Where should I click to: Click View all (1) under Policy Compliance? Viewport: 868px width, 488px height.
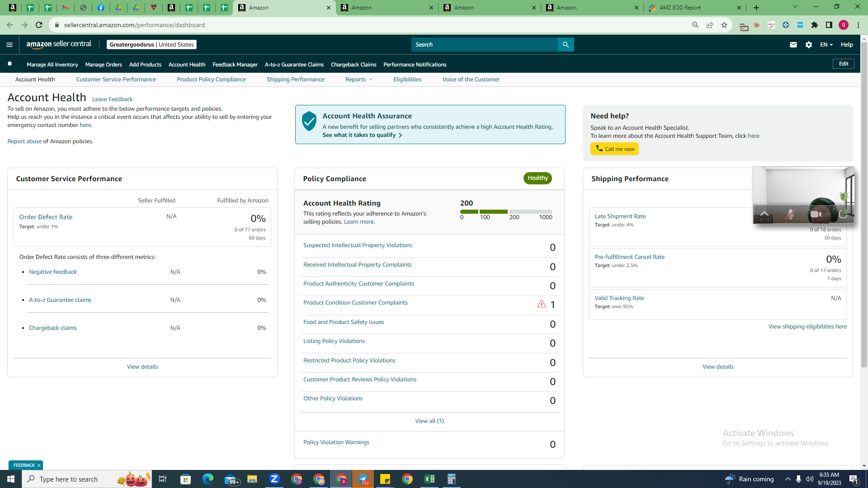tap(429, 421)
